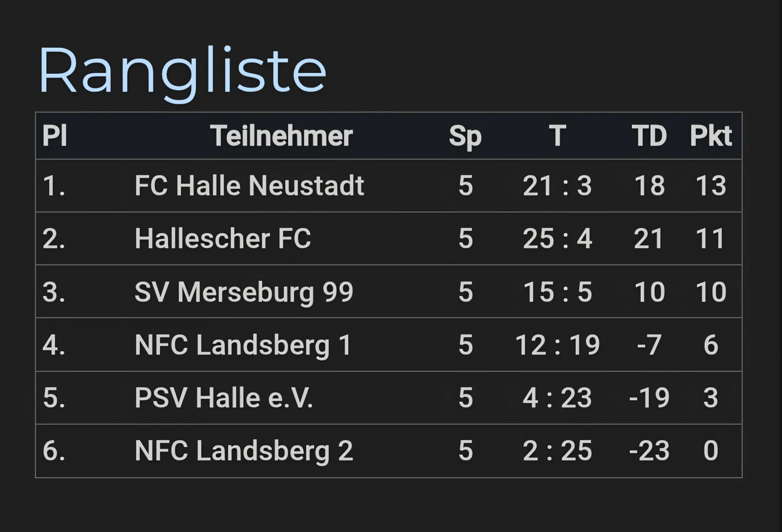Click the goal difference value -23
Screen dimensions: 782x532
point(649,451)
